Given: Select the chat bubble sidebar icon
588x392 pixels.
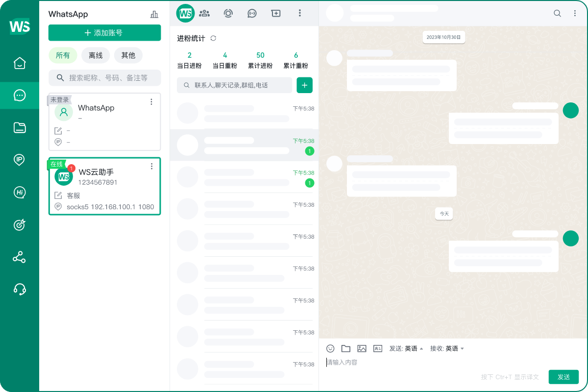Looking at the screenshot, I should [x=20, y=96].
